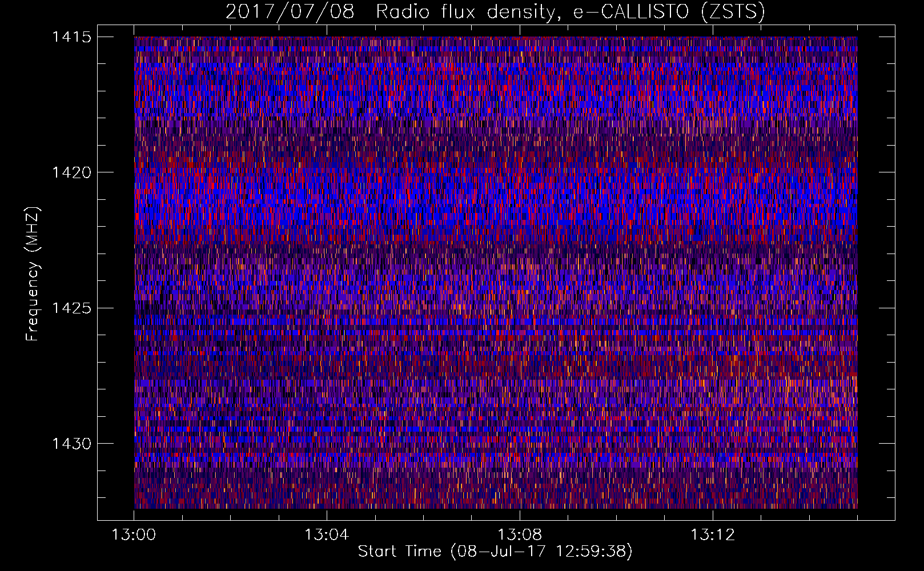This screenshot has width=924, height=571.
Task: Select the '1425' frequency axis label
Action: tap(71, 308)
